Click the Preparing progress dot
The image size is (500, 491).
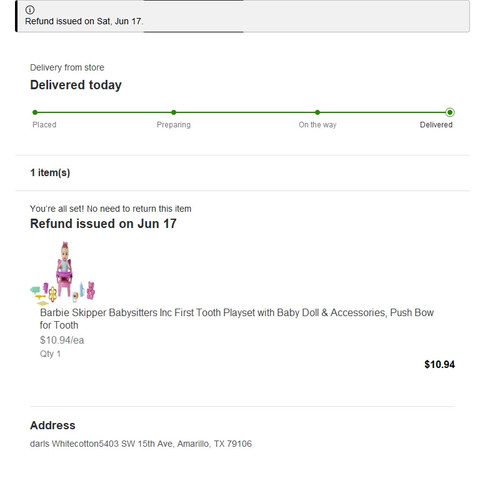(x=174, y=112)
